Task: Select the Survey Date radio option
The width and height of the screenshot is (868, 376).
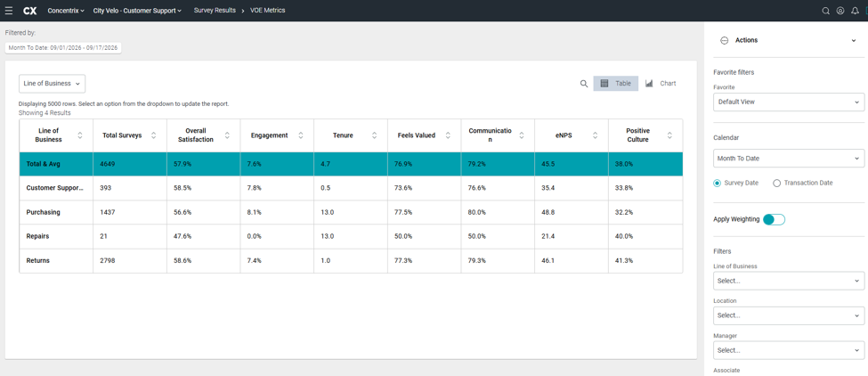Action: pyautogui.click(x=718, y=183)
